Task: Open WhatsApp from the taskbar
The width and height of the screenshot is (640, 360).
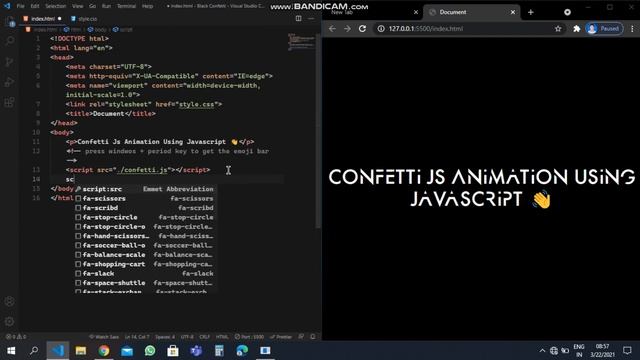Action: [x=150, y=351]
